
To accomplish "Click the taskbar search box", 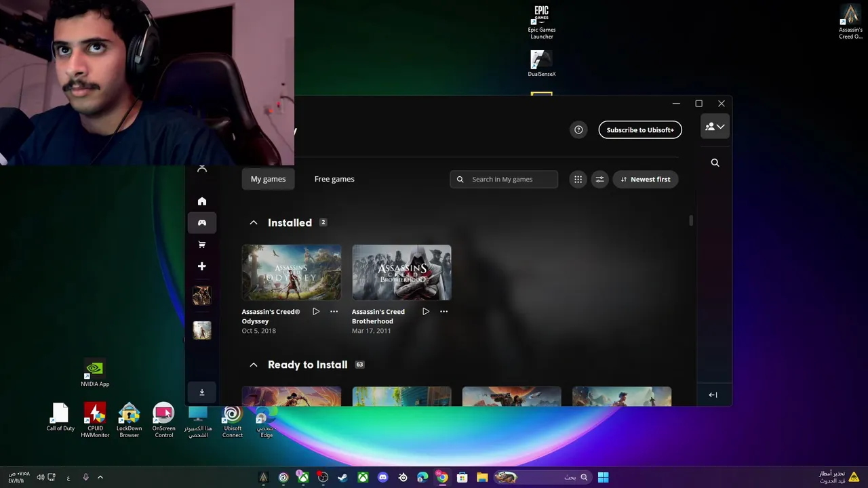I will [542, 478].
